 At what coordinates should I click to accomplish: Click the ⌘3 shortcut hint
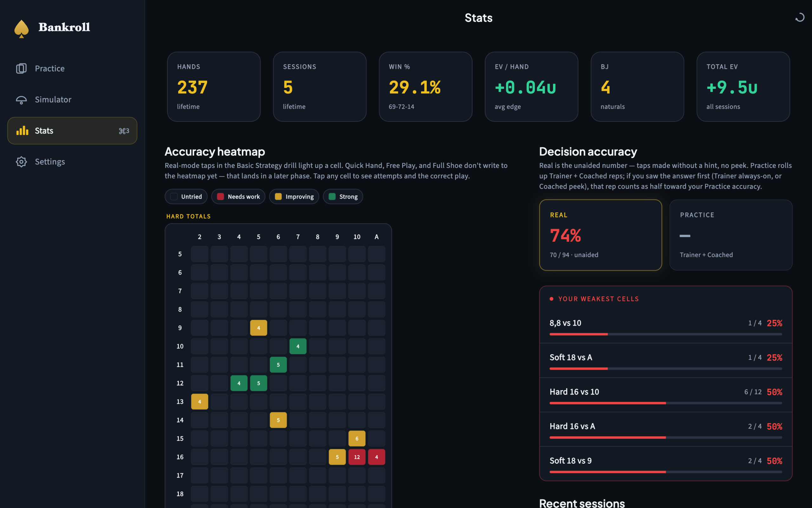(124, 131)
